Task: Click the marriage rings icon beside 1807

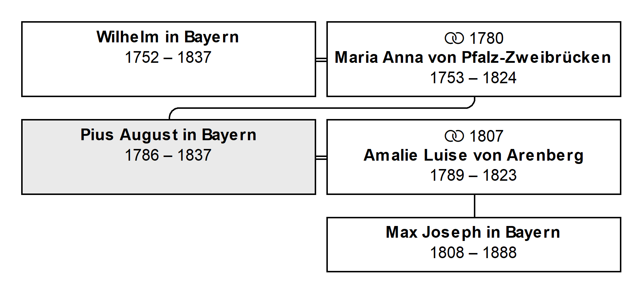Action: tap(455, 136)
